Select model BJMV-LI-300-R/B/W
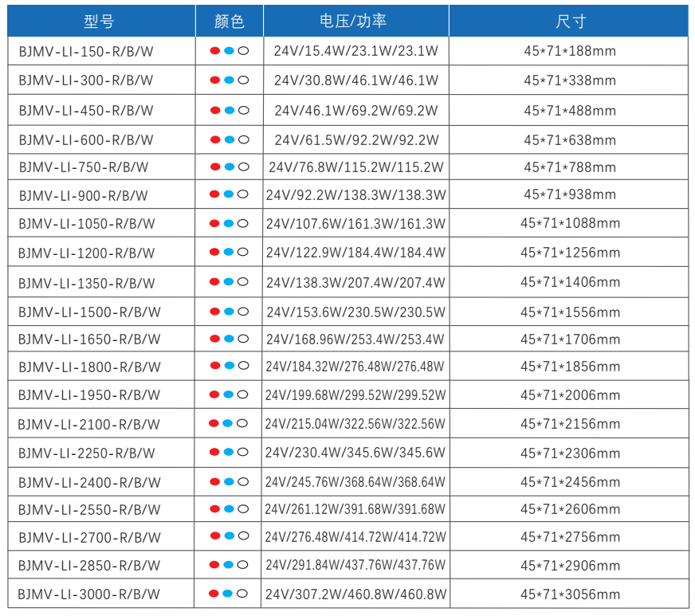 pos(86,80)
